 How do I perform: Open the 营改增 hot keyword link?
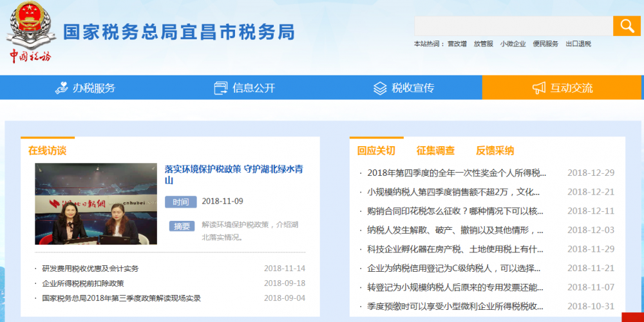[x=457, y=44]
